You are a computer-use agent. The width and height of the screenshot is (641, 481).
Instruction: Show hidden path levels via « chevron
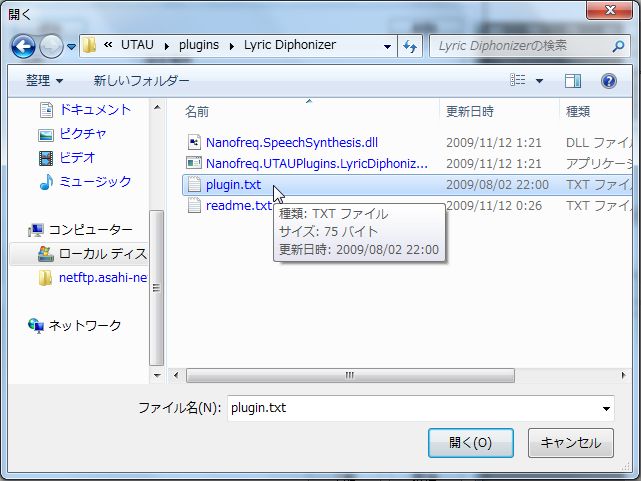click(108, 45)
